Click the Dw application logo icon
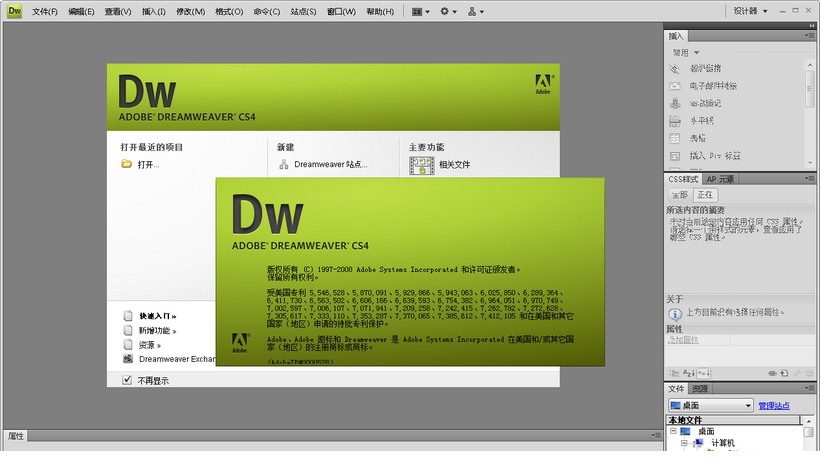Screen dimensions: 820x469 click(x=14, y=10)
